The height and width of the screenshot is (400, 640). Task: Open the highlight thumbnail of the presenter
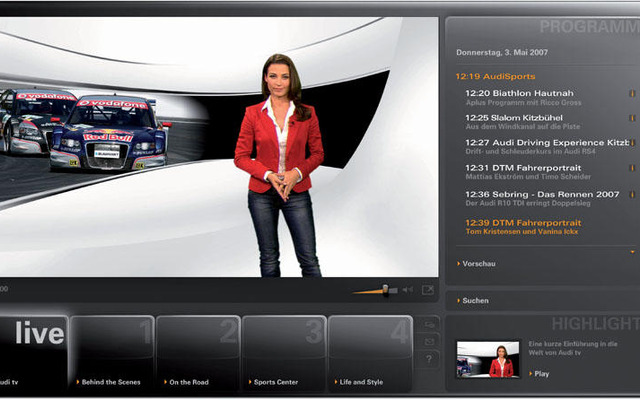488,360
